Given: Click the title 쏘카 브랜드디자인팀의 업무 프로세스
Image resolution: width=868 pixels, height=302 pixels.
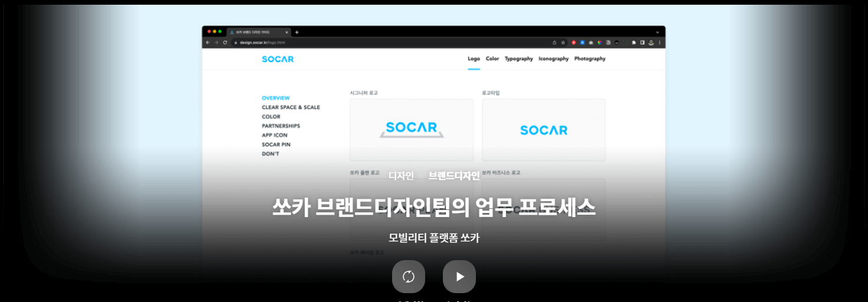Looking at the screenshot, I should tap(434, 208).
